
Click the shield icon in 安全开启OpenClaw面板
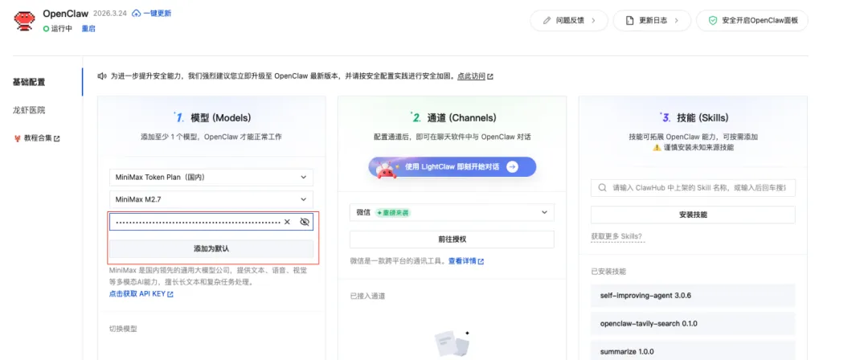pos(714,21)
